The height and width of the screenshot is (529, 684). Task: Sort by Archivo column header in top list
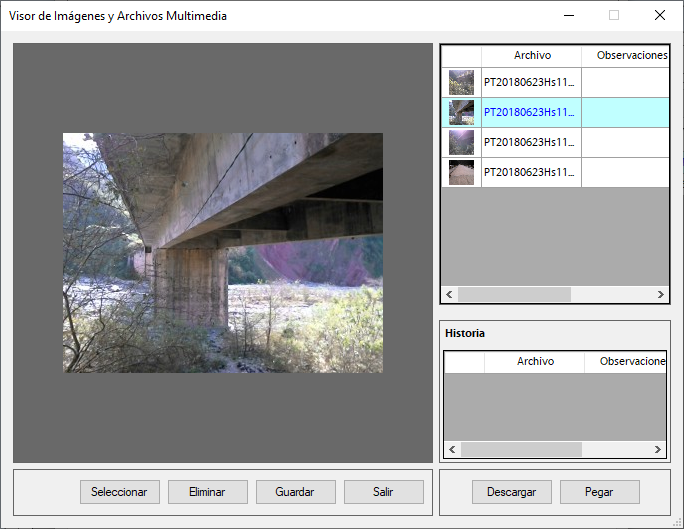click(x=532, y=56)
